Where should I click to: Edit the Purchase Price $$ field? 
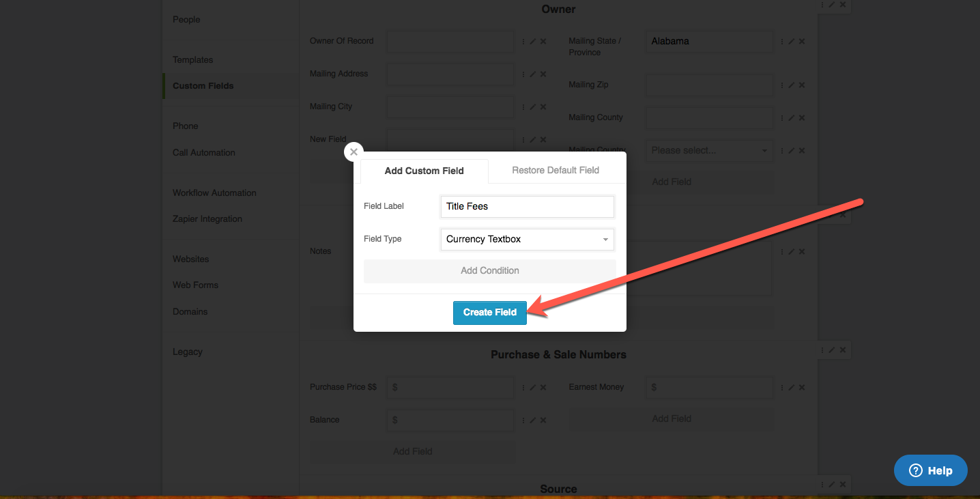(533, 388)
